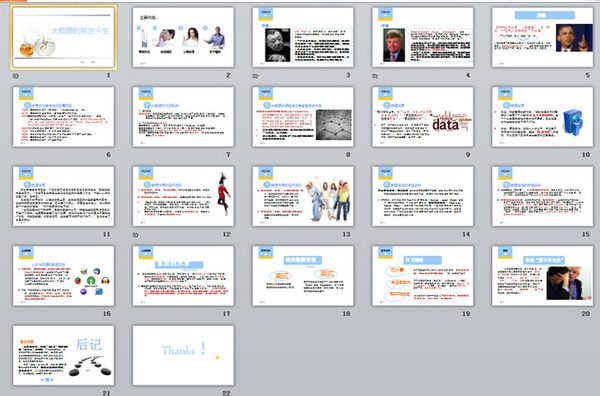Screen dimensions: 600x396
Task: Select slide 19 with three orange speech bubbles
Action: pos(423,276)
